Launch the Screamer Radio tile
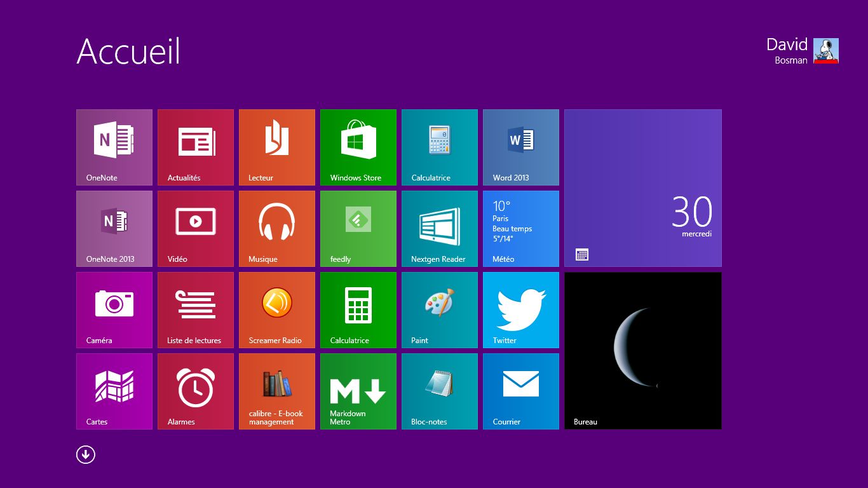 [x=276, y=310]
